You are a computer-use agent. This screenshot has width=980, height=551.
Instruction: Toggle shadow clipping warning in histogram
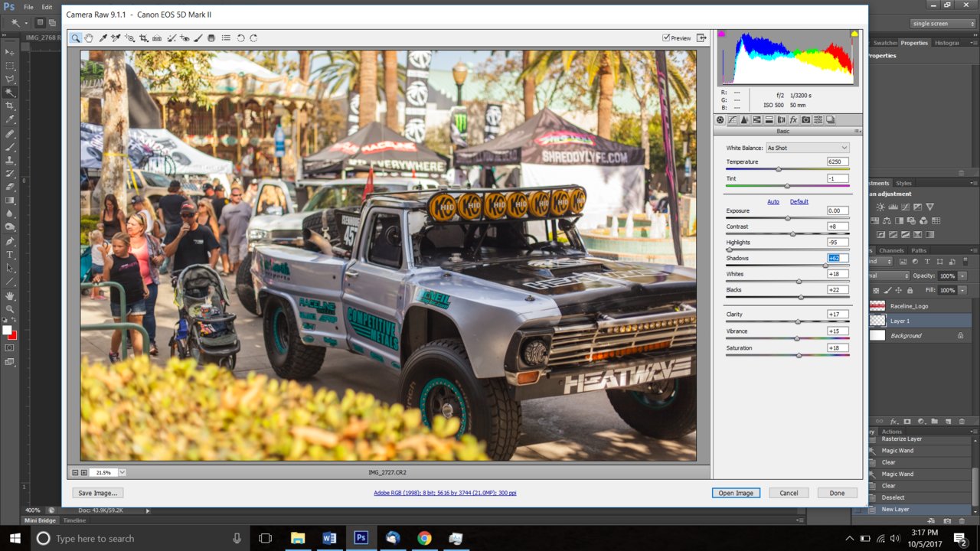coord(721,34)
